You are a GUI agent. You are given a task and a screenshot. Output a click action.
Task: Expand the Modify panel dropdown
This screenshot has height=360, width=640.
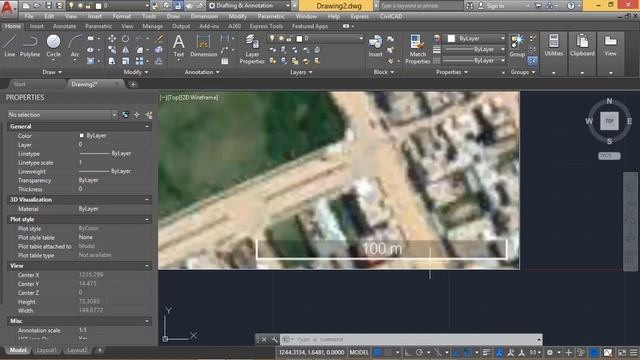point(136,72)
